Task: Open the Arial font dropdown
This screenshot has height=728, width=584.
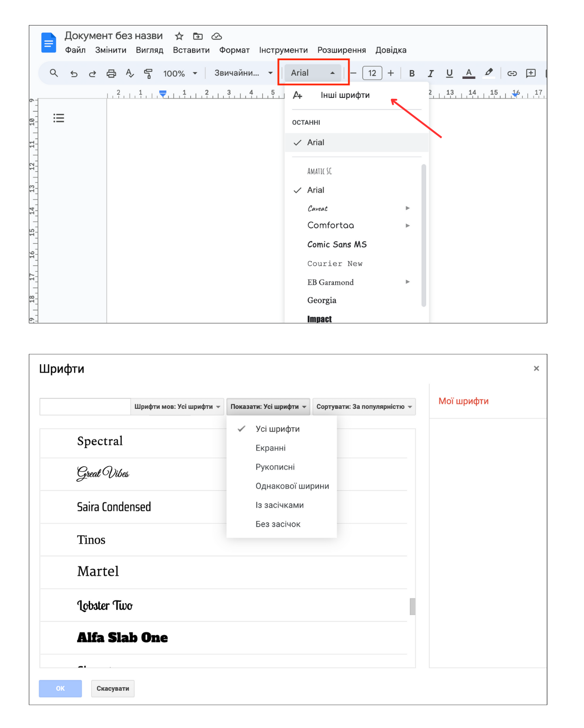Action: (312, 73)
